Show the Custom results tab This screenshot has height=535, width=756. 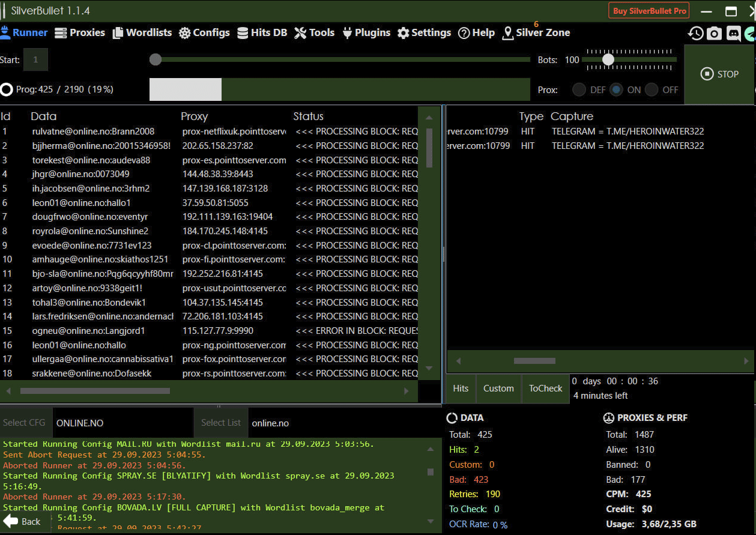click(498, 388)
